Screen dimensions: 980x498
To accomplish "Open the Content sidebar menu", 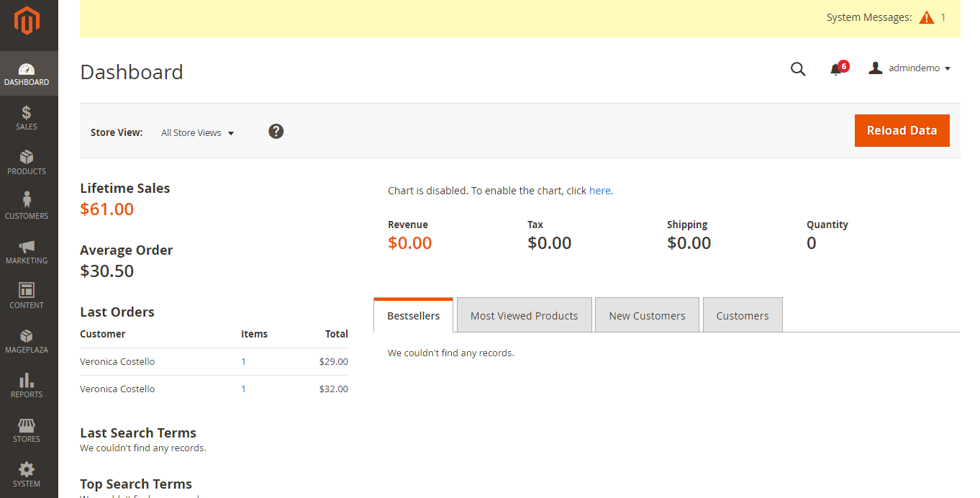I will 27,296.
